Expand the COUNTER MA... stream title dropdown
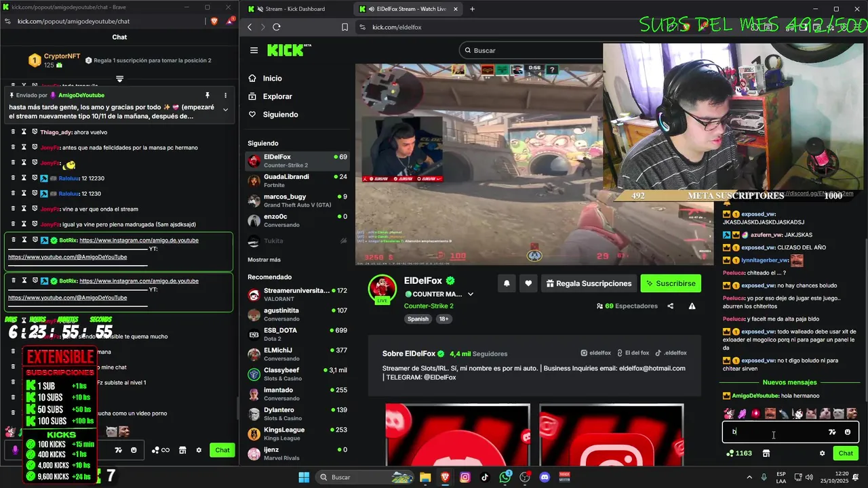Image resolution: width=868 pixels, height=488 pixels. coord(471,294)
